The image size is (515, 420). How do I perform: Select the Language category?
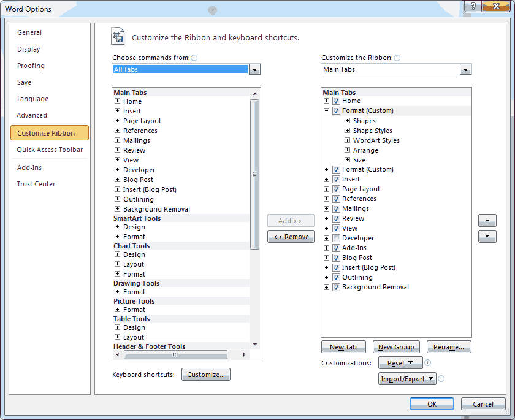[32, 99]
